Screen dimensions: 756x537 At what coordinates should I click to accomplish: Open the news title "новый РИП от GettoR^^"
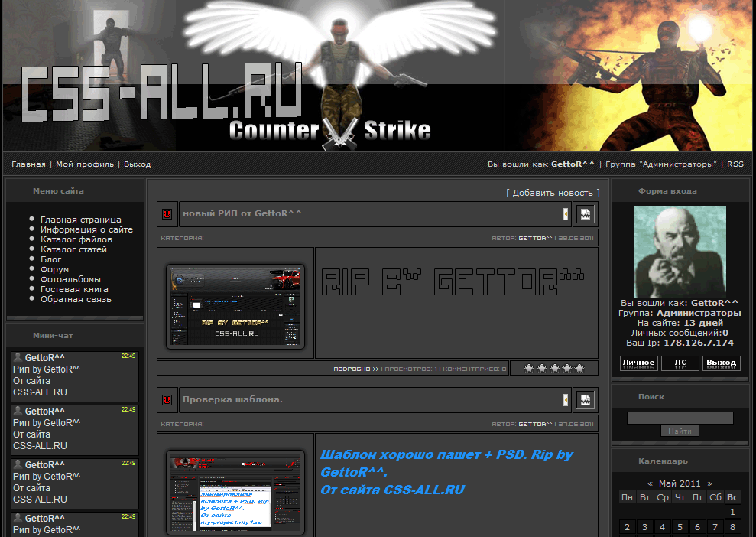click(242, 213)
